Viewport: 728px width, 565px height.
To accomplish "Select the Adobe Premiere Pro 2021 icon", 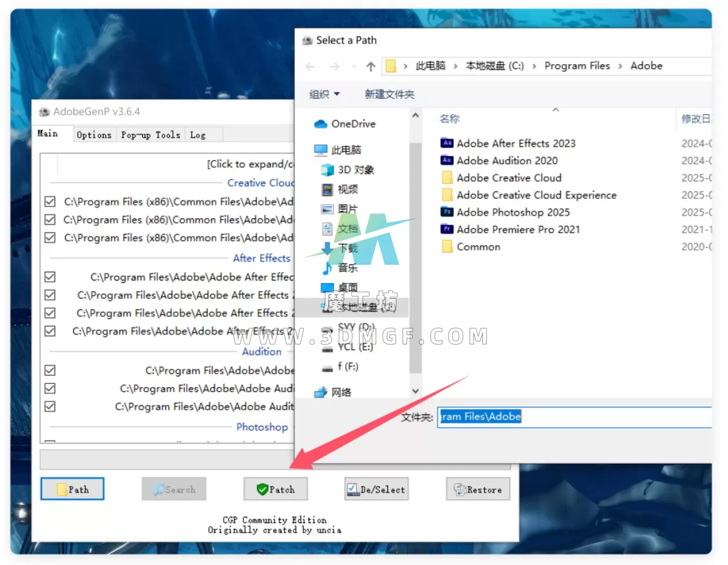I will [x=447, y=230].
